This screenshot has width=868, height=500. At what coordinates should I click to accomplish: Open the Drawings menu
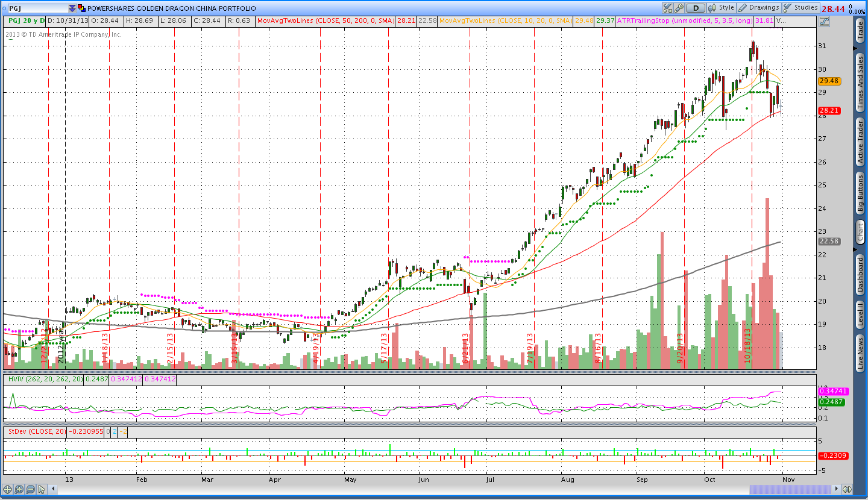[x=758, y=8]
